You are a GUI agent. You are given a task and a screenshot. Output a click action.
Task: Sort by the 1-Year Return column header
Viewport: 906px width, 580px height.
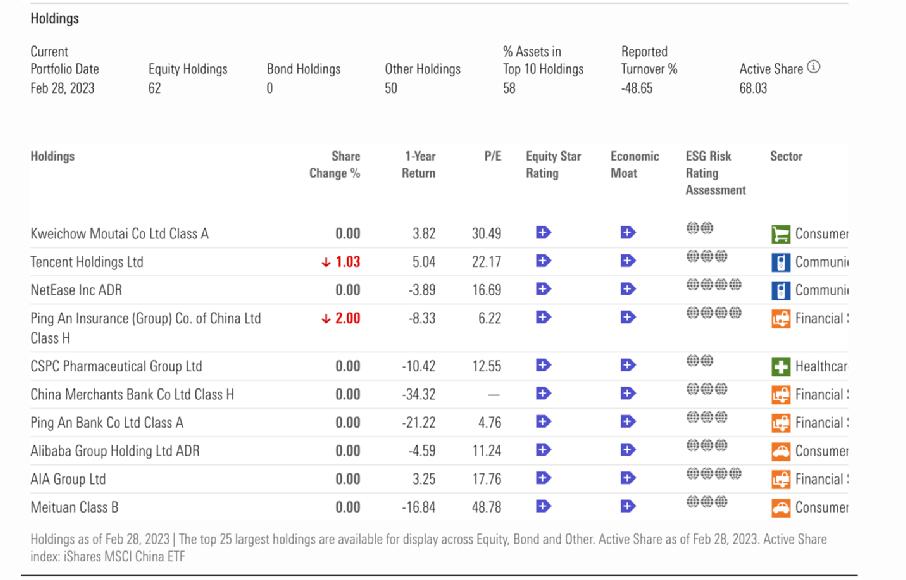419,165
